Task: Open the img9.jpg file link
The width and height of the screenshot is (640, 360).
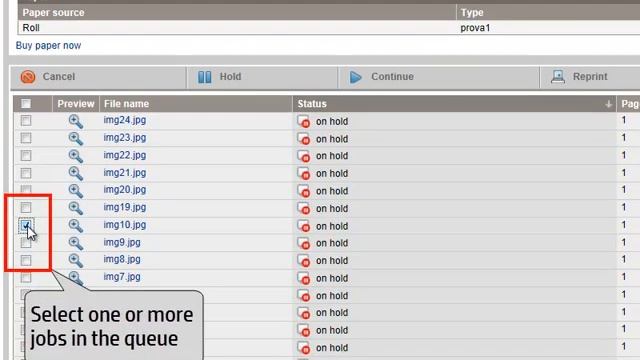Action: [122, 242]
